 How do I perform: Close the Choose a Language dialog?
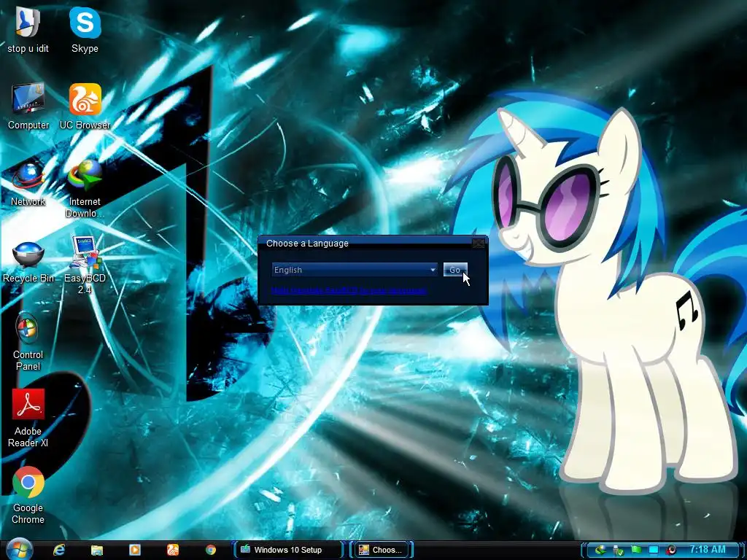pos(479,244)
